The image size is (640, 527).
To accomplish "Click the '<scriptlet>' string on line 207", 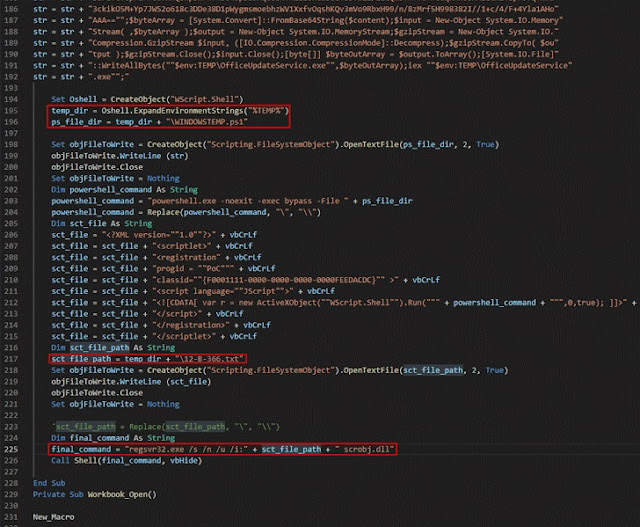I will tap(182, 246).
